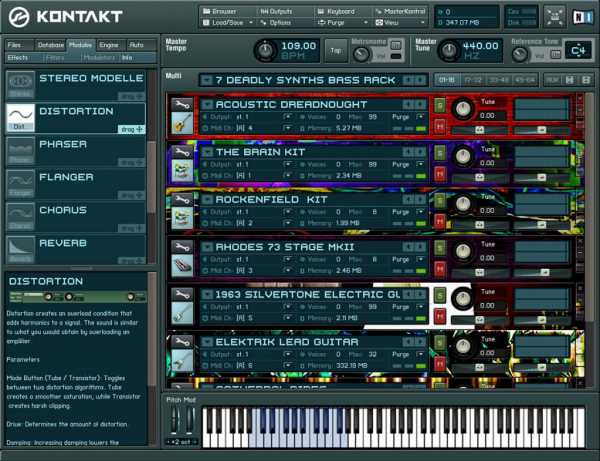Open the wrench editor for Elektrik Lead Guitar
The height and width of the screenshot is (461, 600).
[182, 342]
